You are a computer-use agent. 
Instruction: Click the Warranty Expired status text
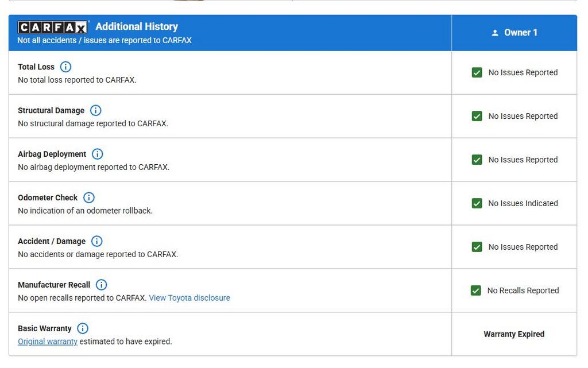[514, 334]
